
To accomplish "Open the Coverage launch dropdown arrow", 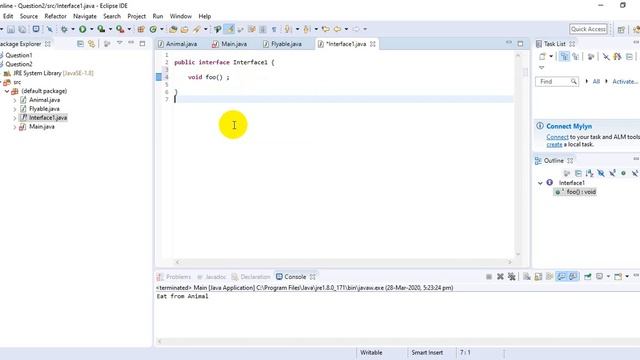I will pyautogui.click(x=110, y=29).
